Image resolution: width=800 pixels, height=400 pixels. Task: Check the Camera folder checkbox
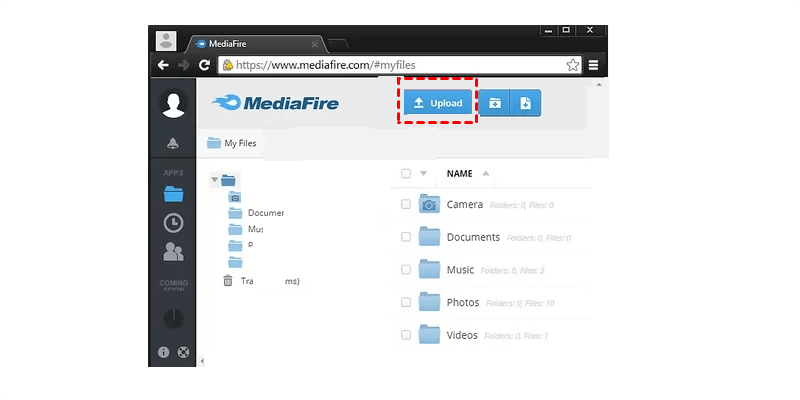[406, 204]
